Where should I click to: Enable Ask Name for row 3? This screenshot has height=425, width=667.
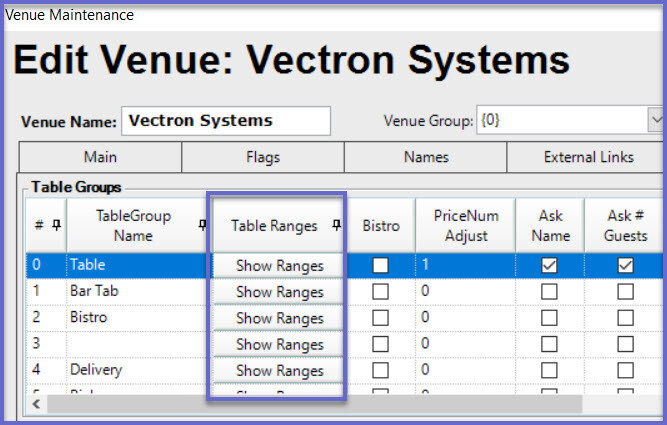point(549,344)
